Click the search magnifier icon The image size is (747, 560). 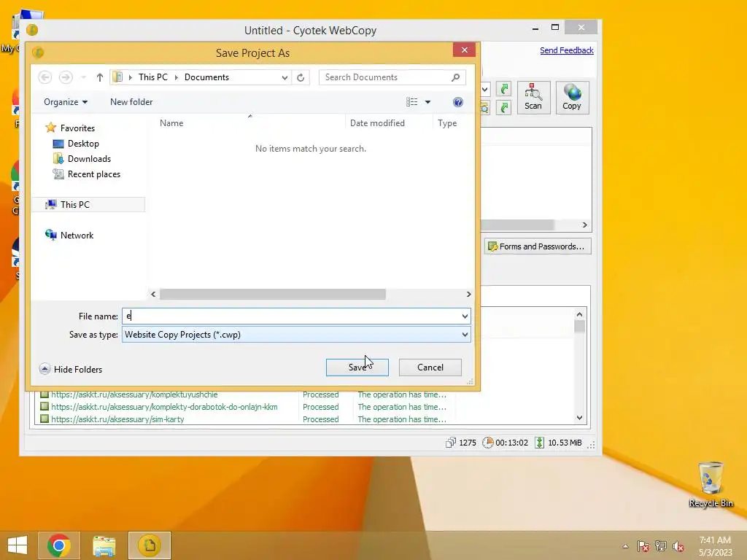(455, 77)
